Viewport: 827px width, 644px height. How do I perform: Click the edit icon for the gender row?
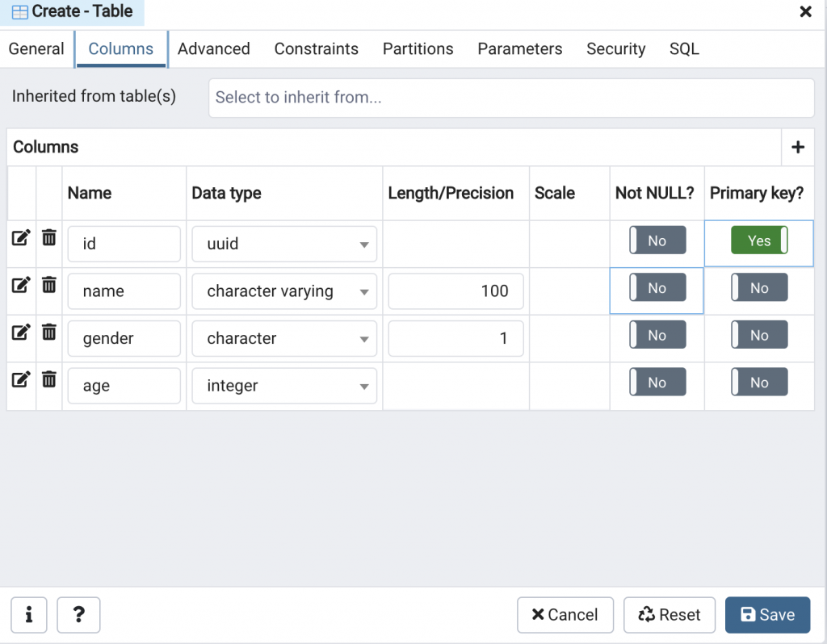21,332
